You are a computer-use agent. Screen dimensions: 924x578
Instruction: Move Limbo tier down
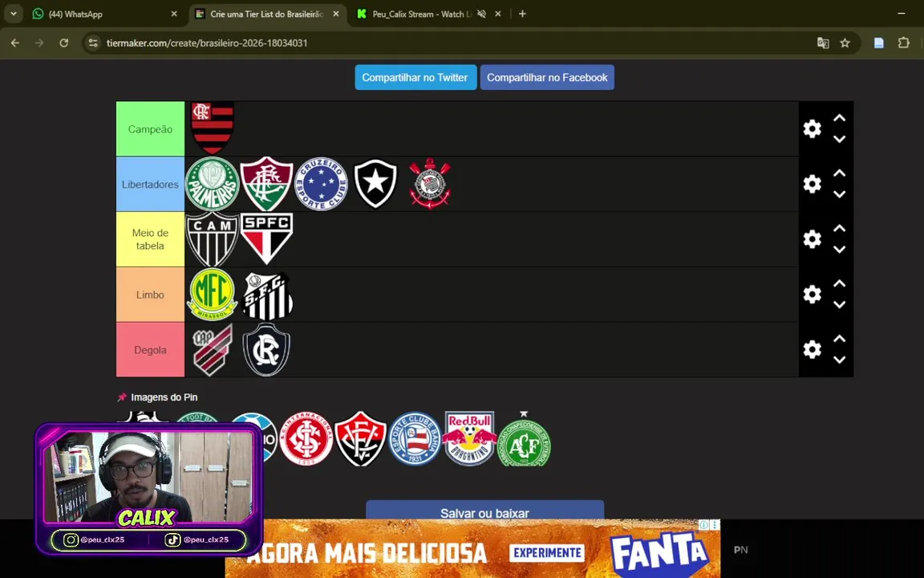[x=839, y=305]
